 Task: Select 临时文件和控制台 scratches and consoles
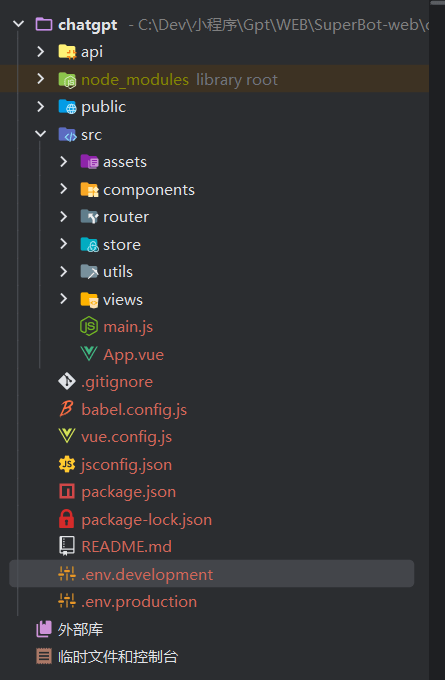[118, 657]
